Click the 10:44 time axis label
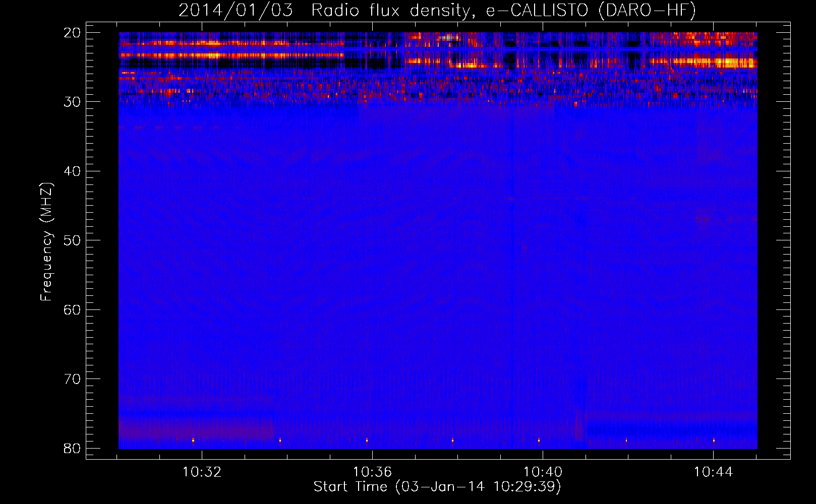The width and height of the screenshot is (816, 504). [714, 472]
